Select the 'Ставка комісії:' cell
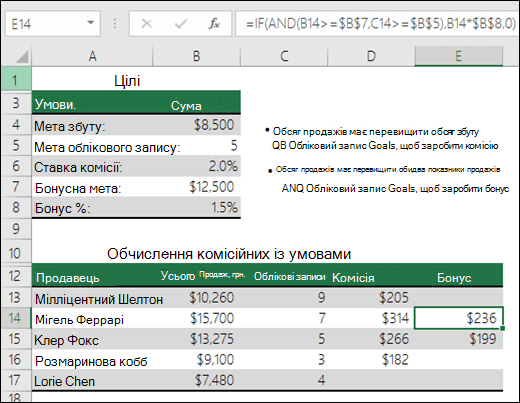The image size is (520, 403). [x=92, y=167]
